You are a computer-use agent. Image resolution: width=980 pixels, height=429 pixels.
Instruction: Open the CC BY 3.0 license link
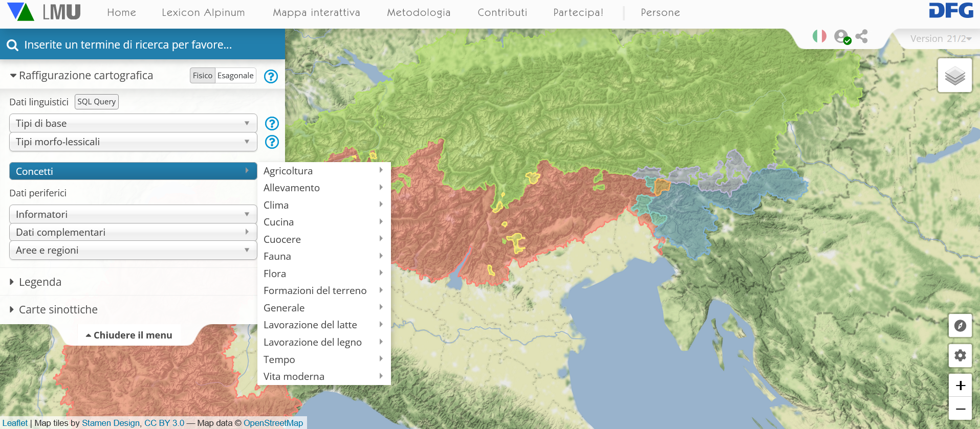tap(164, 423)
